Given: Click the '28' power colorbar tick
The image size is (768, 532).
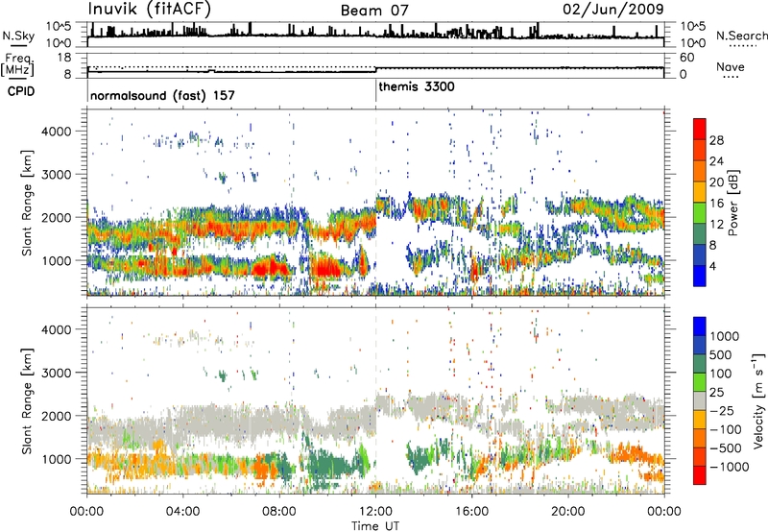Looking at the screenshot, I should (x=716, y=140).
